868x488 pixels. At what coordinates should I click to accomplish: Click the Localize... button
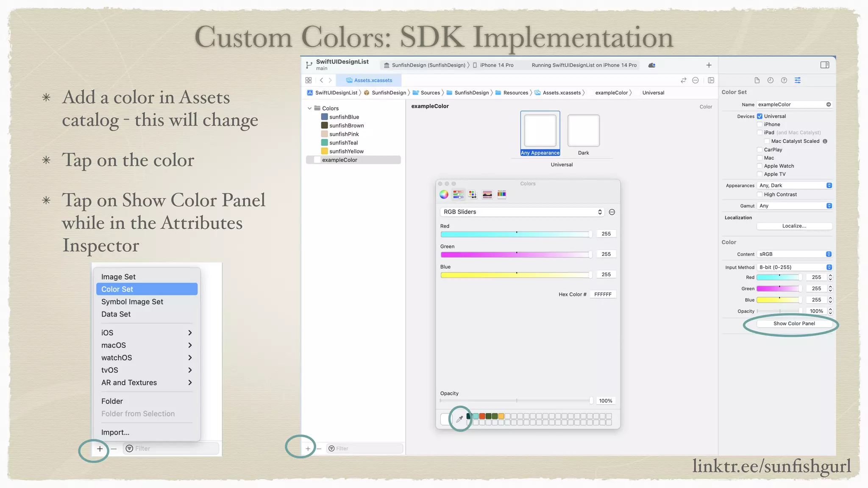click(x=794, y=226)
